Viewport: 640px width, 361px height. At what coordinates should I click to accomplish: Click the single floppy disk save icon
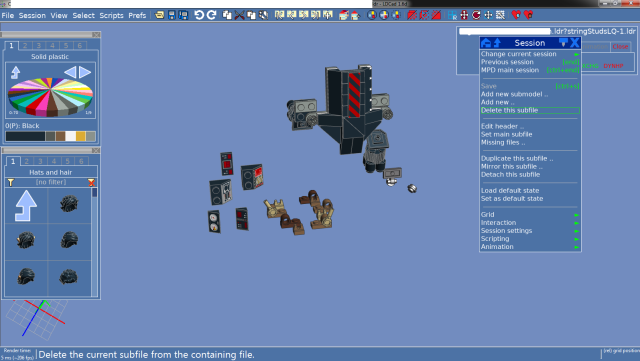pos(172,16)
